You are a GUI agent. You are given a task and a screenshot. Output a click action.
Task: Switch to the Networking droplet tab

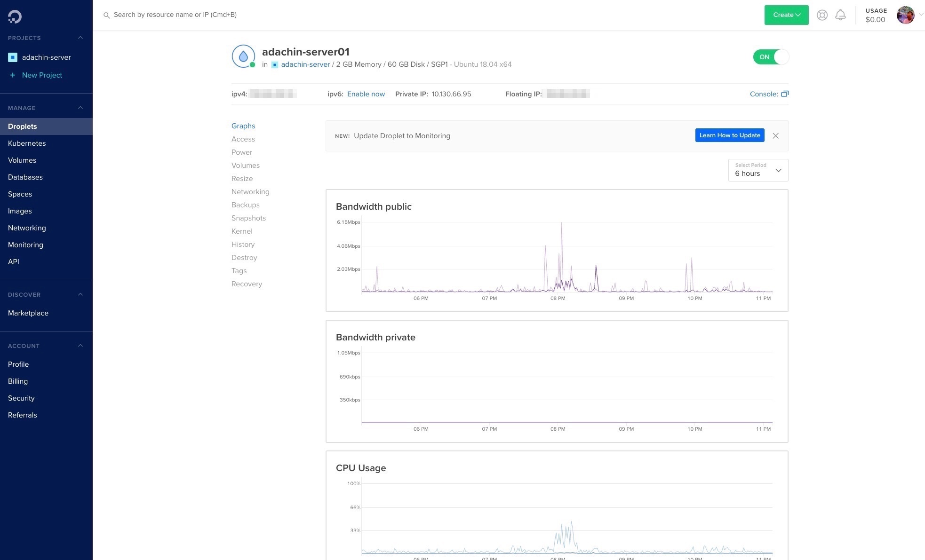250,192
